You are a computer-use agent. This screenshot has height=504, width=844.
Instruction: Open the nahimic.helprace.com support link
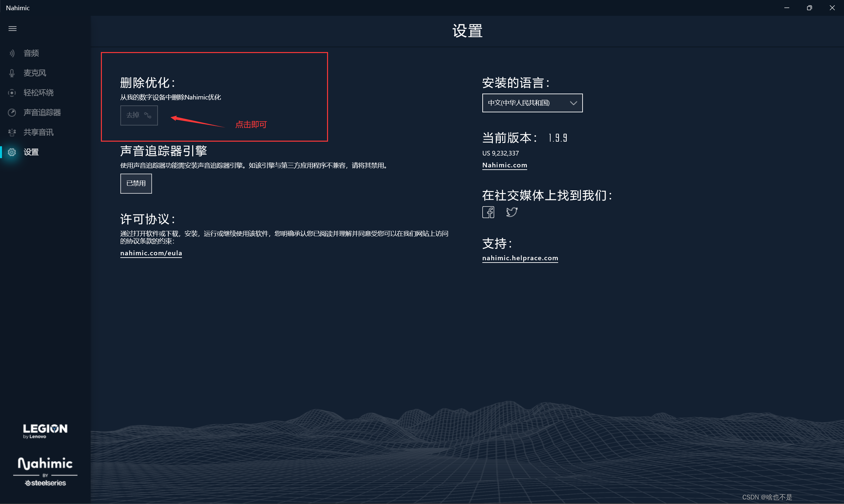520,258
